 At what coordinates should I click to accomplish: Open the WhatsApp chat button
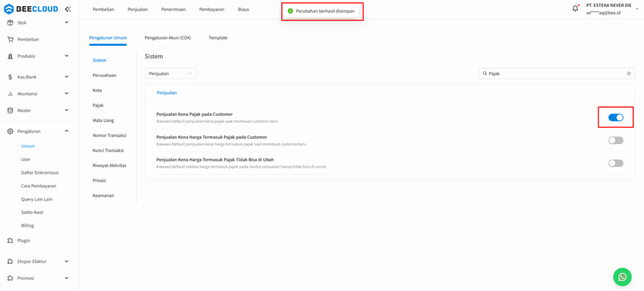click(x=622, y=277)
